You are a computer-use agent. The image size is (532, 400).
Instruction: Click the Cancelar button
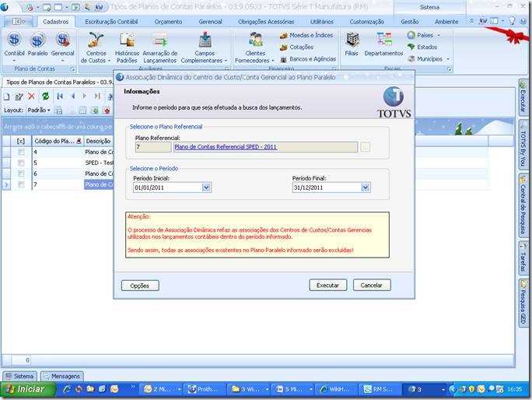[372, 286]
